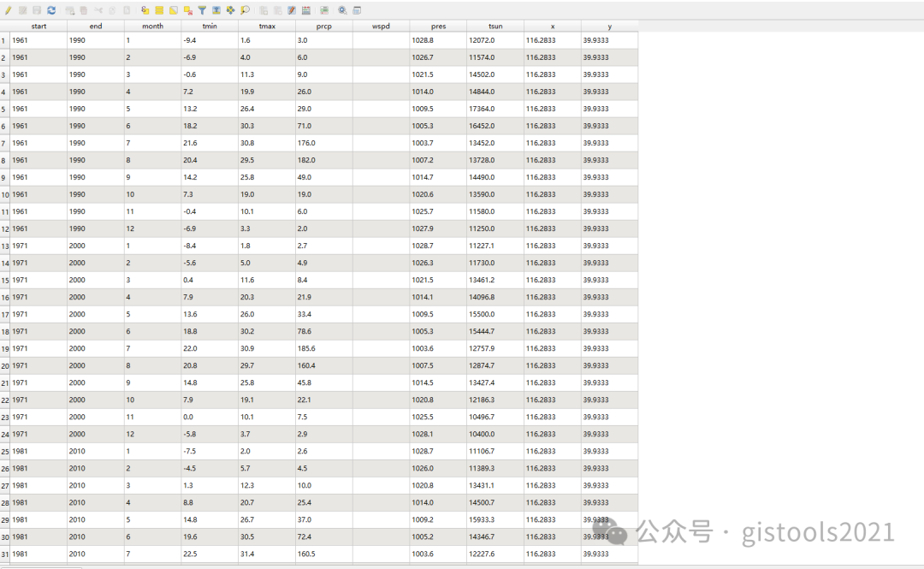Click the paste features icon

(x=126, y=10)
